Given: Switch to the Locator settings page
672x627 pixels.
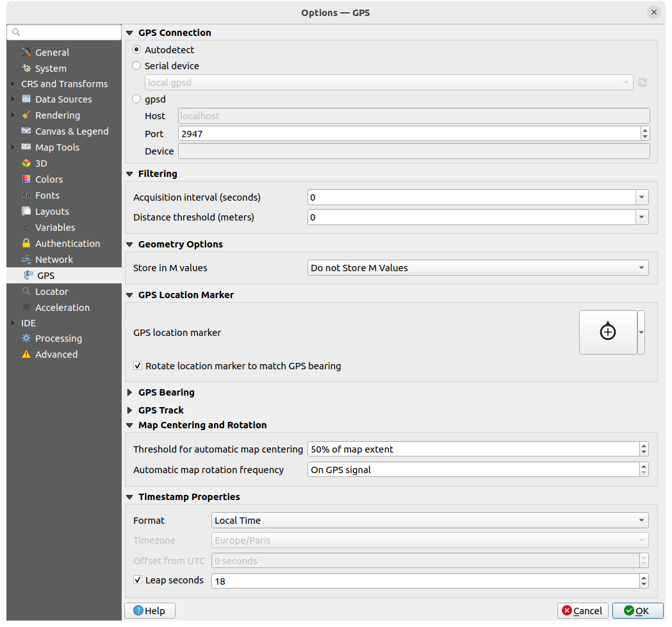Looking at the screenshot, I should [x=51, y=292].
